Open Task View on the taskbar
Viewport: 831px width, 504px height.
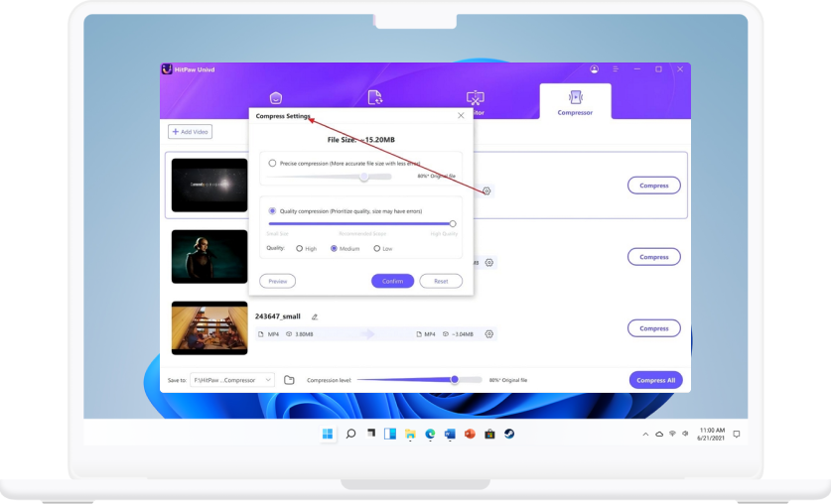pos(371,434)
